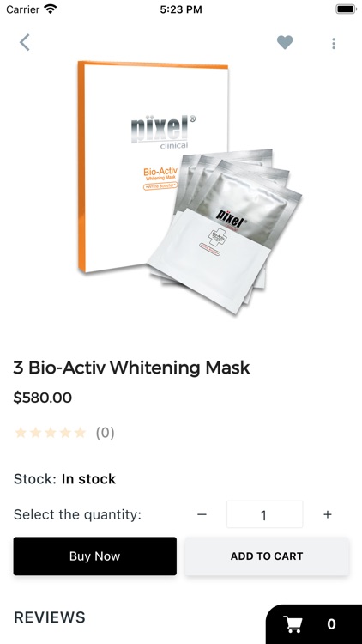
Task: Tap the Buy Now button
Action: [x=95, y=556]
